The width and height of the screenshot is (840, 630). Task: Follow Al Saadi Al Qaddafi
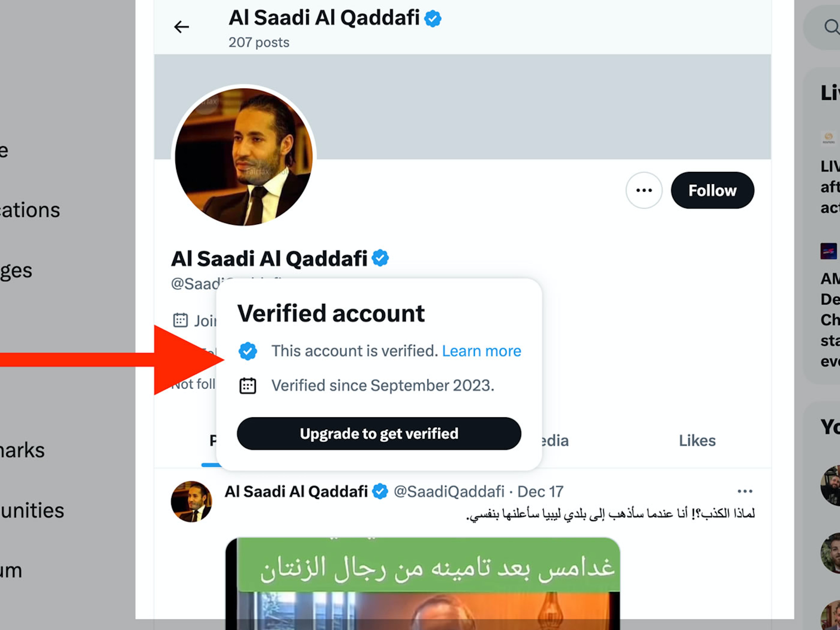click(x=712, y=190)
